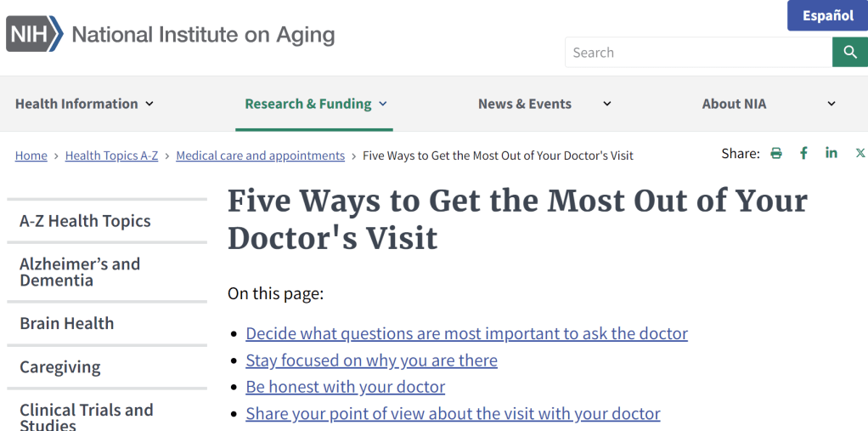
Task: Open the Caregiving sidebar section
Action: tap(59, 367)
